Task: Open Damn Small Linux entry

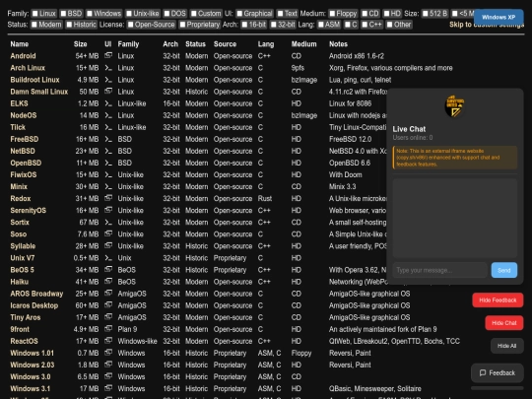Action: pyautogui.click(x=39, y=92)
